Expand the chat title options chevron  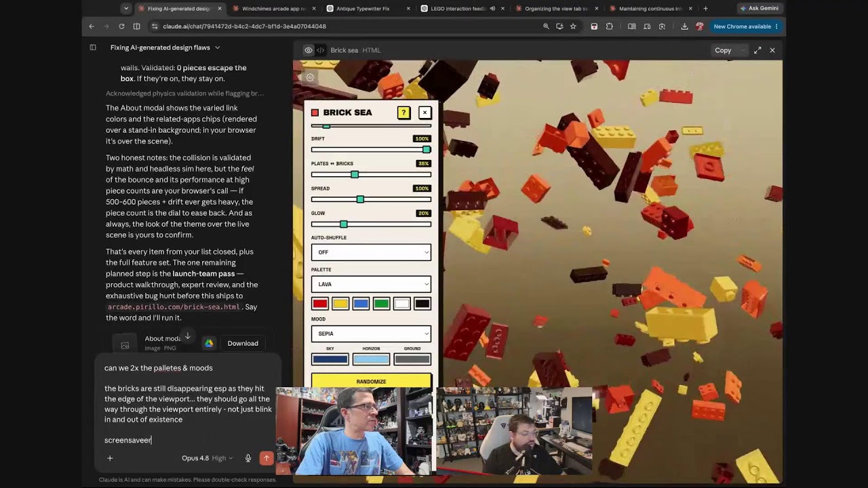(x=217, y=47)
